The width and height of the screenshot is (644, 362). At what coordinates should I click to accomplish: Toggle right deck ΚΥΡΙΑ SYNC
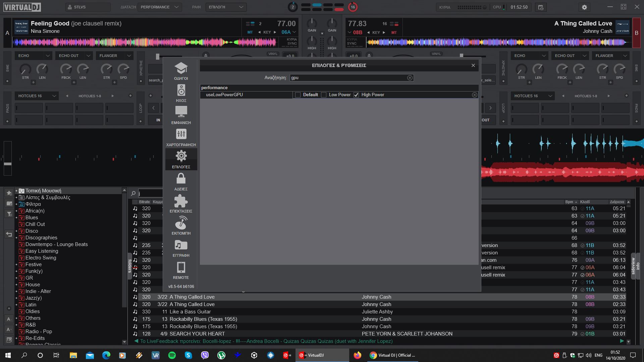[x=352, y=42]
